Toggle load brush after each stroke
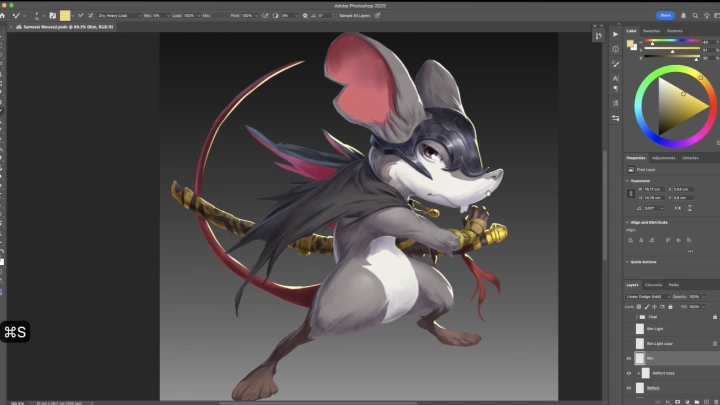 click(80, 16)
